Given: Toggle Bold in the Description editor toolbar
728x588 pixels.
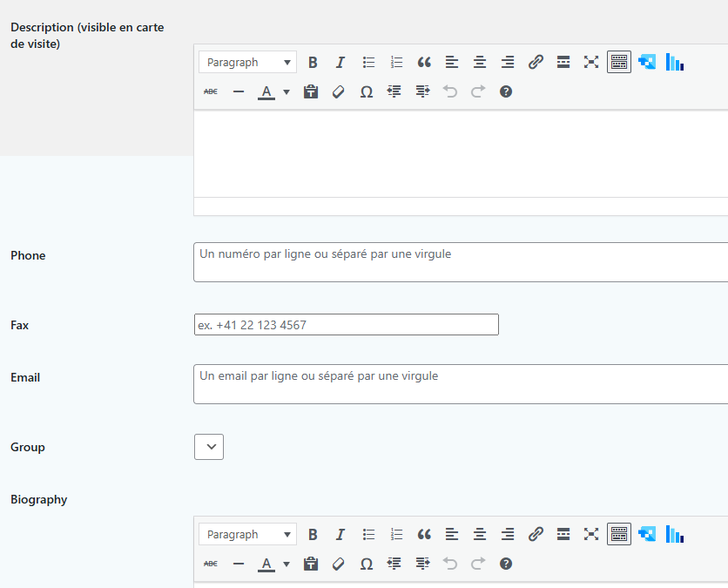Looking at the screenshot, I should pos(313,62).
